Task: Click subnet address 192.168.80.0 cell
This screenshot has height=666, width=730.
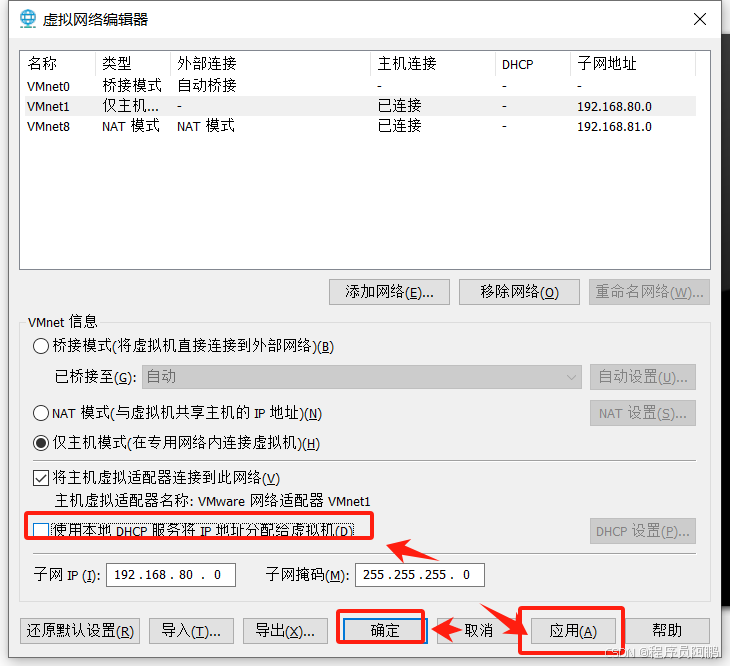Action: (614, 107)
